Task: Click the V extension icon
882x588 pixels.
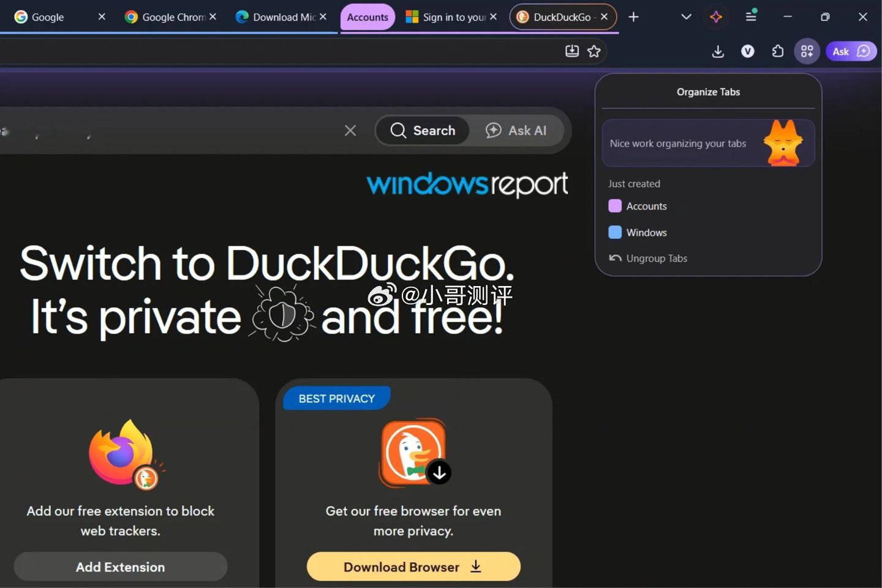Action: [748, 51]
